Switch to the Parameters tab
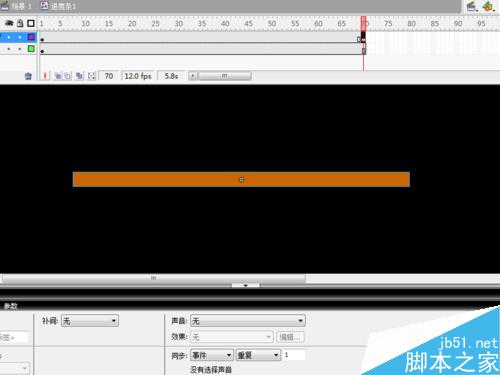The height and width of the screenshot is (375, 500). [x=10, y=306]
